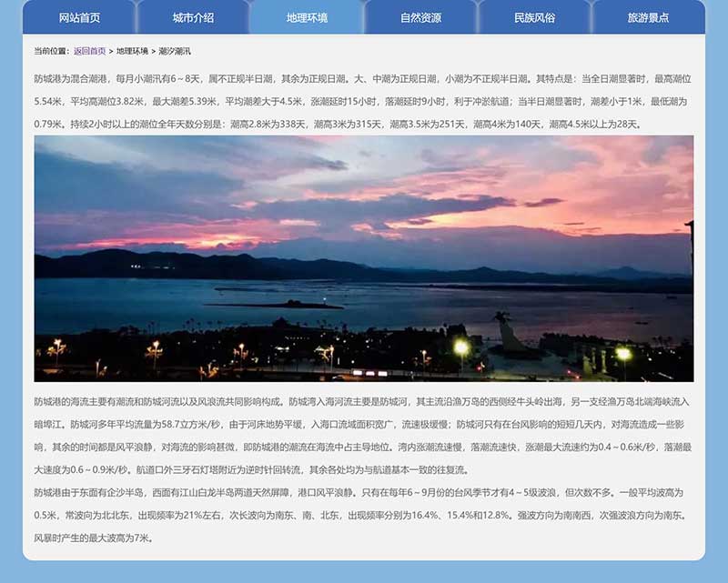
Task: Click the bright street lamp in the photo
Action: pyautogui.click(x=461, y=347)
